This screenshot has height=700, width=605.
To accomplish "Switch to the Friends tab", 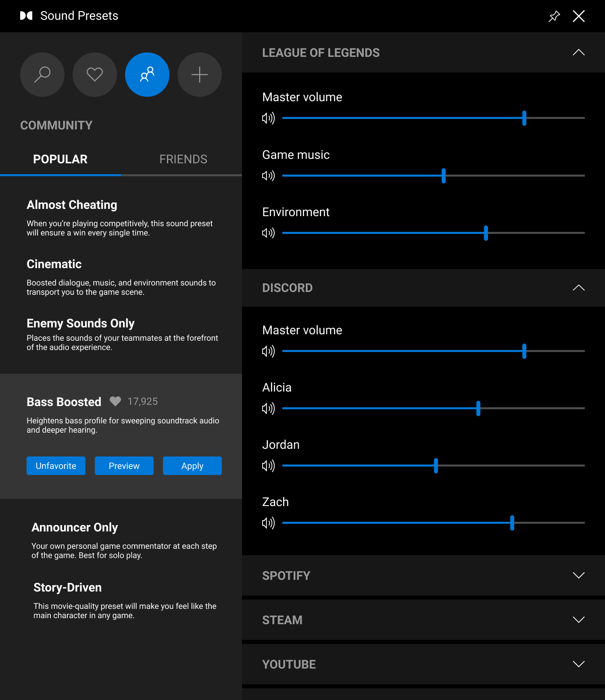I will click(183, 159).
